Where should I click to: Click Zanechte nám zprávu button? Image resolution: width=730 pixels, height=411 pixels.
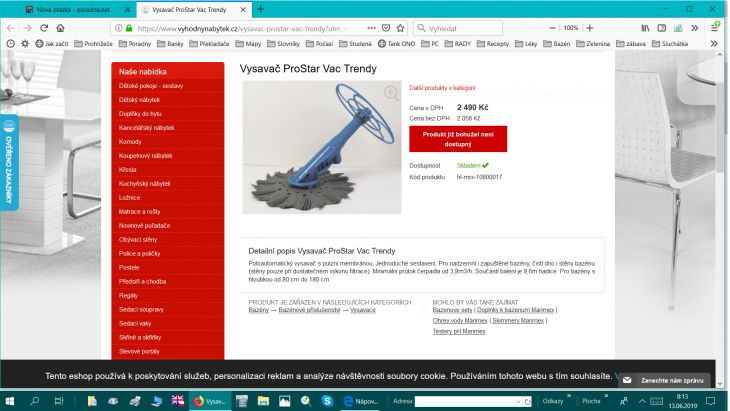(664, 380)
